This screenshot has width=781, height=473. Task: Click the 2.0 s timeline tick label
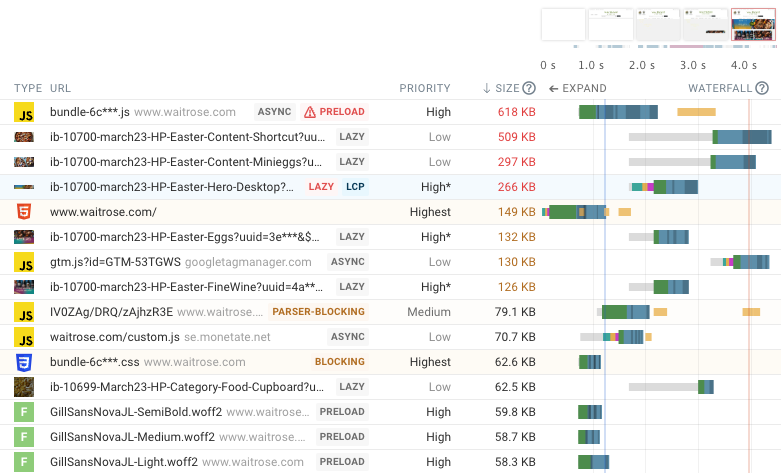(x=642, y=65)
